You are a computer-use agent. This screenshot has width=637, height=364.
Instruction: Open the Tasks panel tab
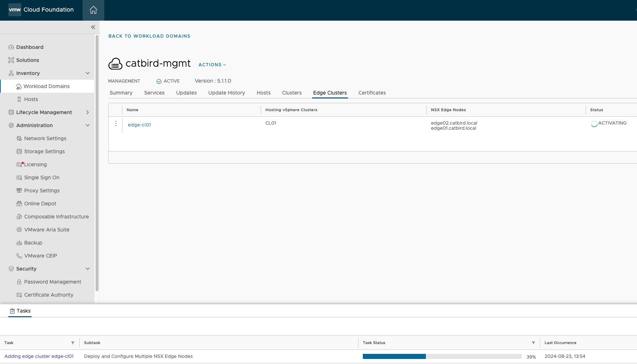click(20, 311)
